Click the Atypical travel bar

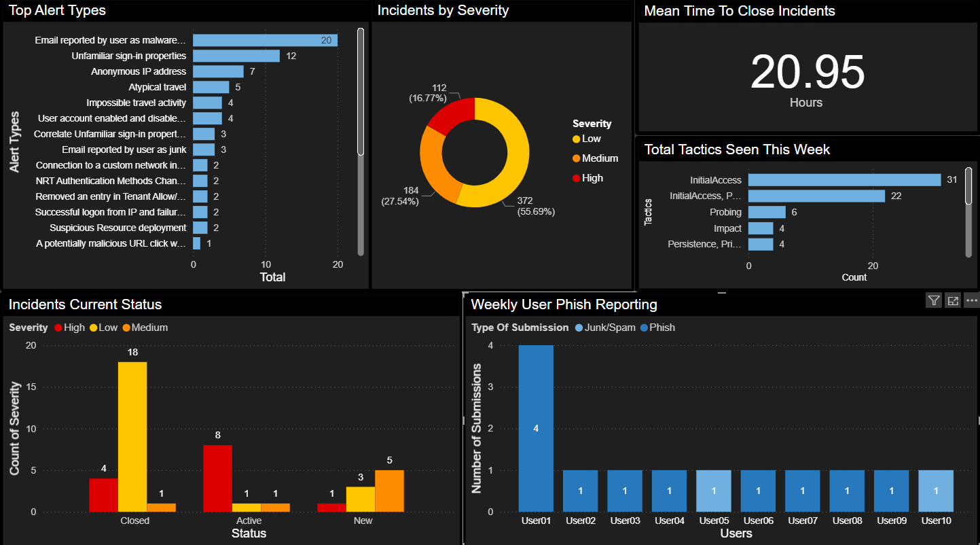(211, 87)
